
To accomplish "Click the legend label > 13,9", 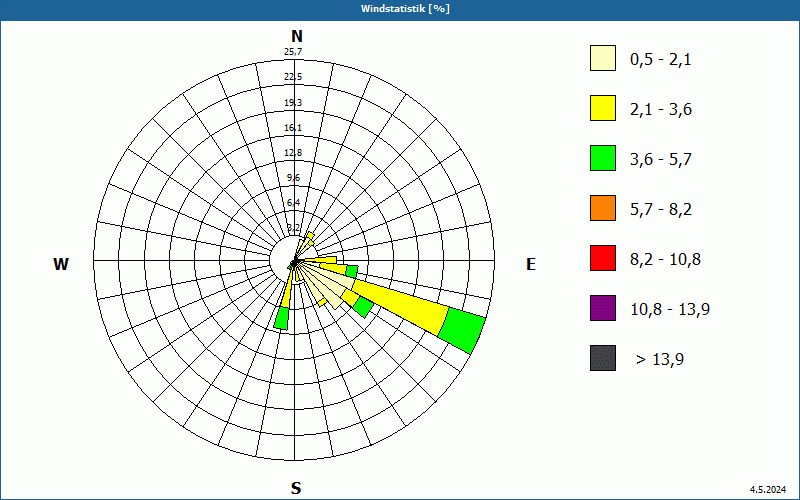I will 660,360.
